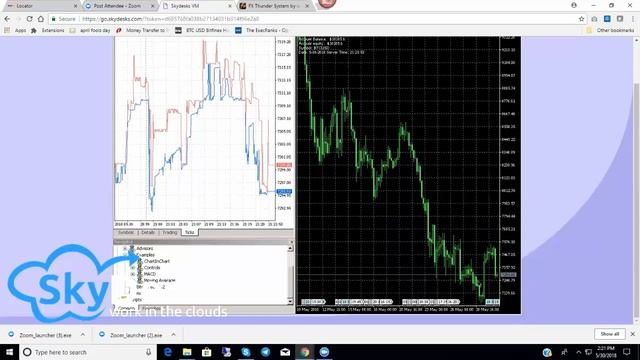Viewport: 640px width, 360px height.
Task: Open the Other bookmarks folder
Action: tap(610, 30)
